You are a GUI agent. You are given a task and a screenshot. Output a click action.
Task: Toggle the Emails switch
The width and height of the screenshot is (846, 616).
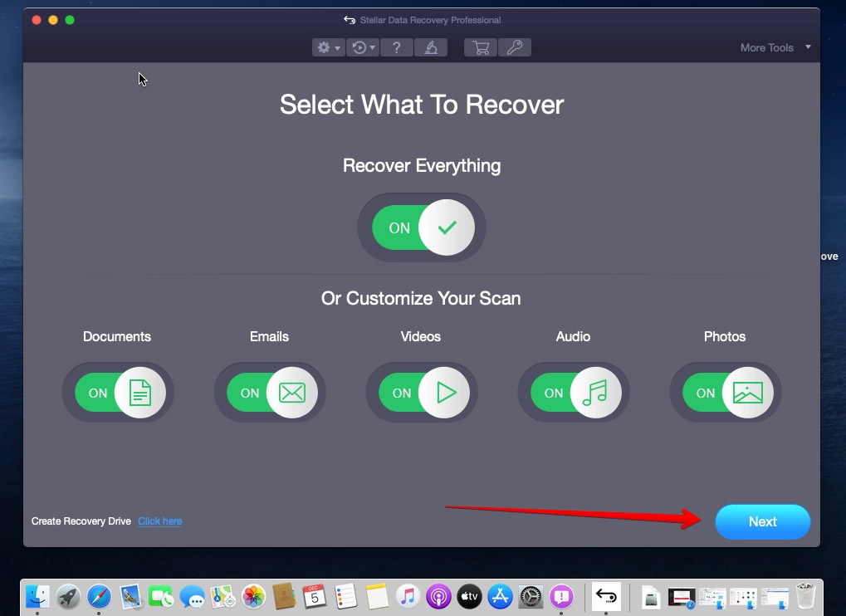click(x=271, y=393)
